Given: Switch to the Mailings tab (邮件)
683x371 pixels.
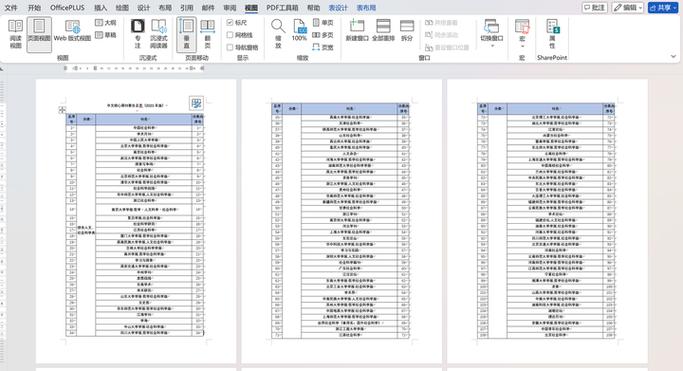Looking at the screenshot, I should click(208, 8).
